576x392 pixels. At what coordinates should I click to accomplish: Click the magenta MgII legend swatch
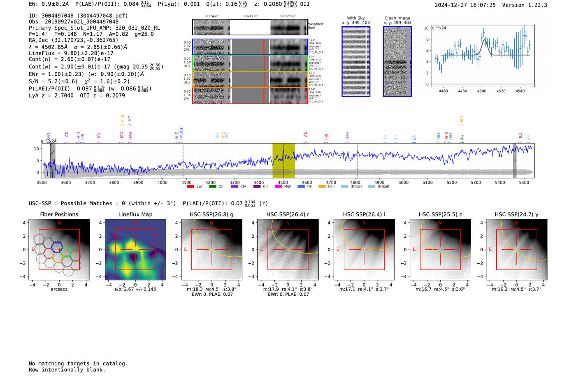278,186
